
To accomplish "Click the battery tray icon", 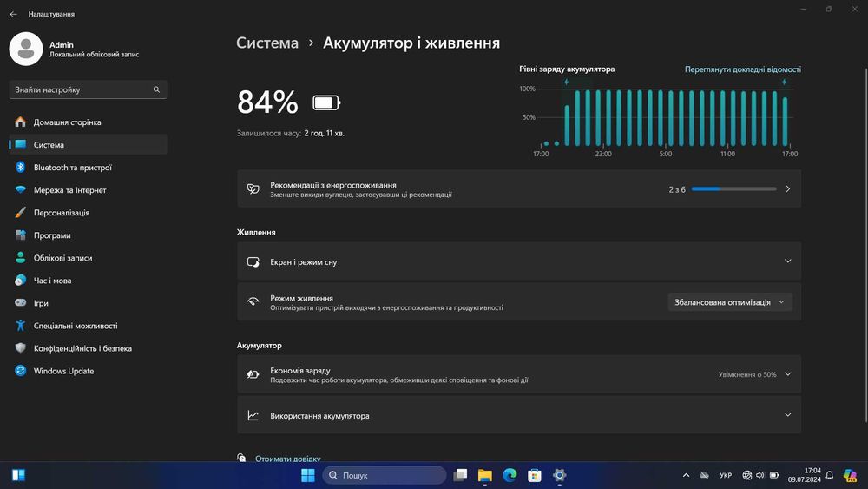I will (x=774, y=475).
